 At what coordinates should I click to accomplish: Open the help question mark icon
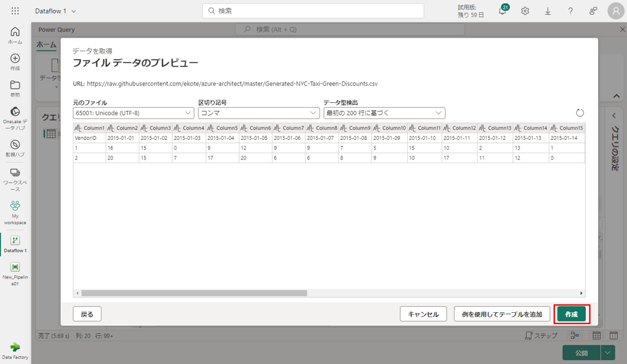(x=570, y=11)
